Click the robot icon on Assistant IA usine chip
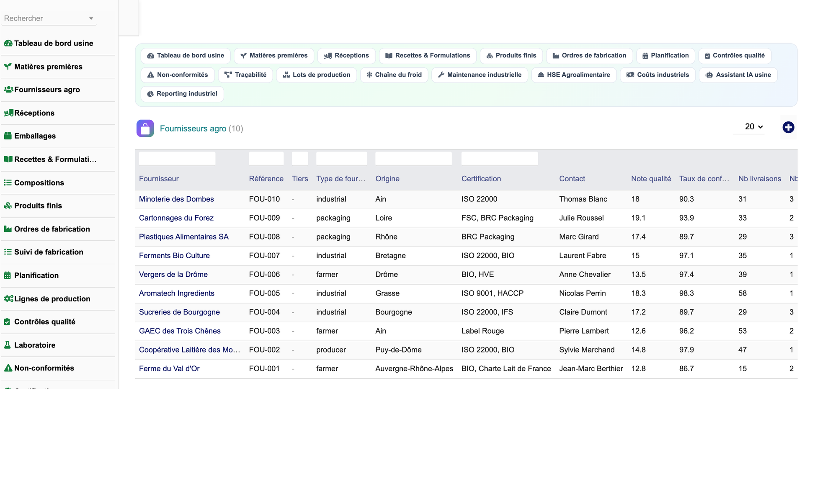815x504 pixels. click(x=709, y=75)
